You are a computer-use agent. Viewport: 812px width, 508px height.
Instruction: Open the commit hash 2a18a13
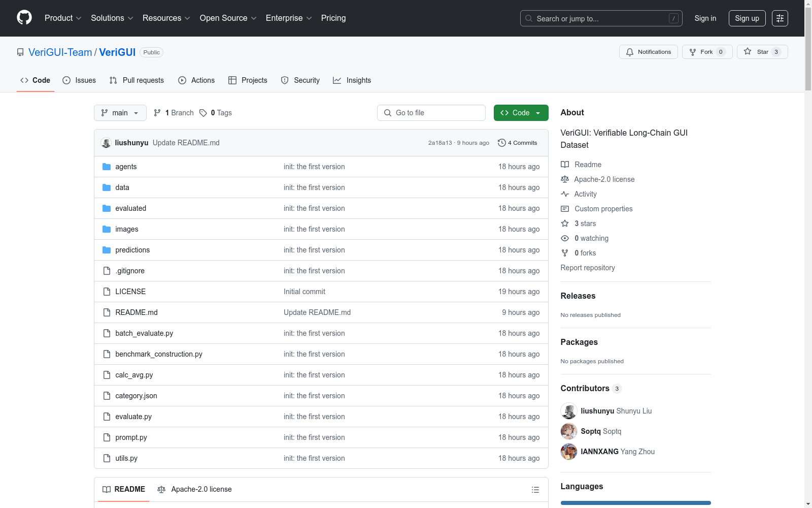click(440, 143)
